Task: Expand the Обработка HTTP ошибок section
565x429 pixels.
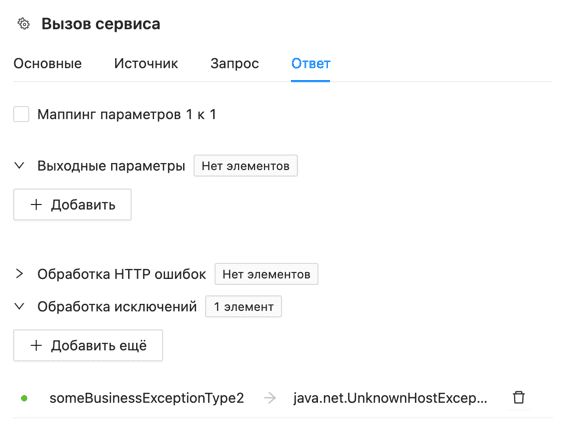Action: (x=19, y=274)
